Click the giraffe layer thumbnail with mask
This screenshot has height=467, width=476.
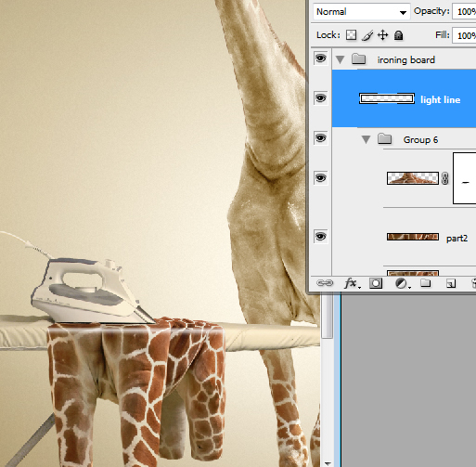(413, 178)
